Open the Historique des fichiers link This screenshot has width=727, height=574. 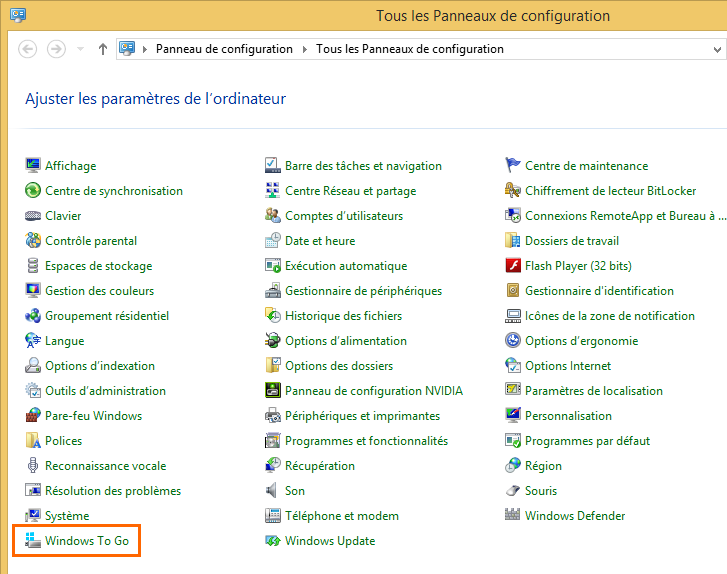[344, 316]
